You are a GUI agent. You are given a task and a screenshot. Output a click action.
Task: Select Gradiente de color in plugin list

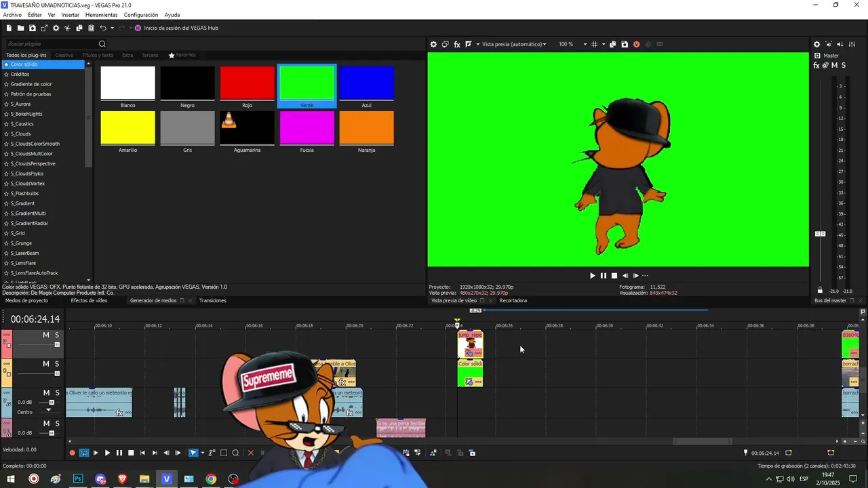click(31, 84)
